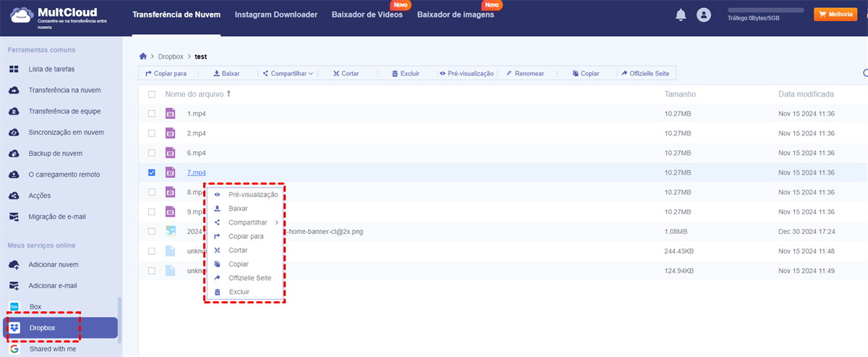Choose Copiar para in context menu
This screenshot has width=868, height=357.
coord(246,236)
